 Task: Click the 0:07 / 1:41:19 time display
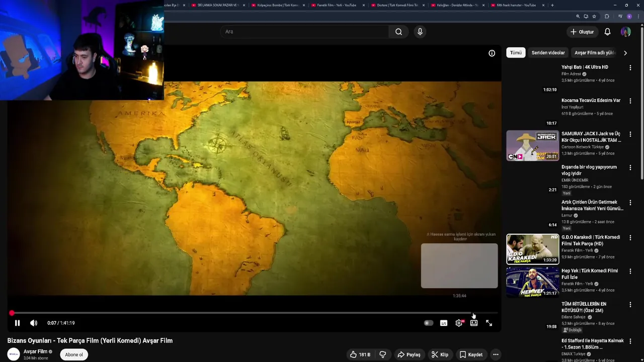tap(61, 323)
